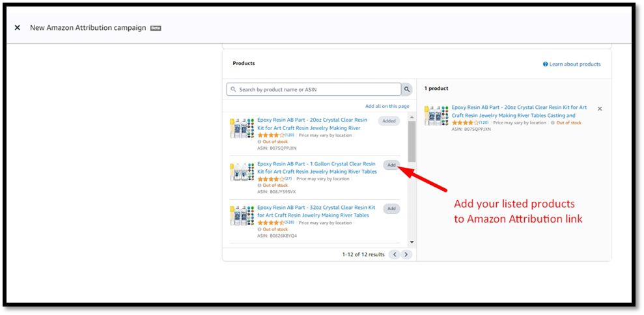Click the blue help icon beside Learn about products
The image size is (644, 315).
pyautogui.click(x=546, y=64)
